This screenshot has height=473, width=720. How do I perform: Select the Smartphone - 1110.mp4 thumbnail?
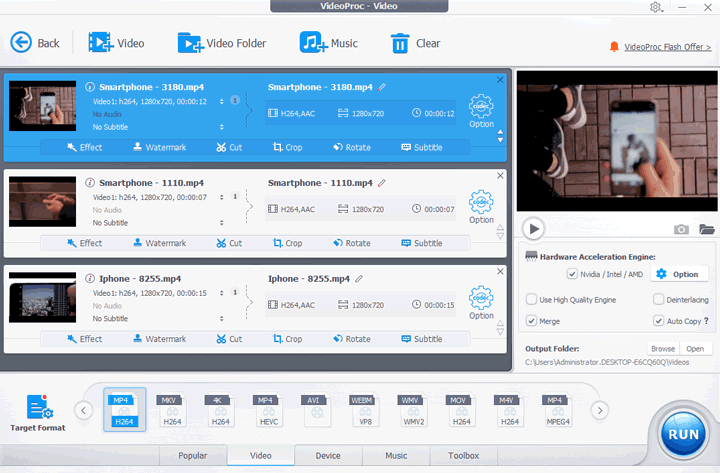(42, 202)
